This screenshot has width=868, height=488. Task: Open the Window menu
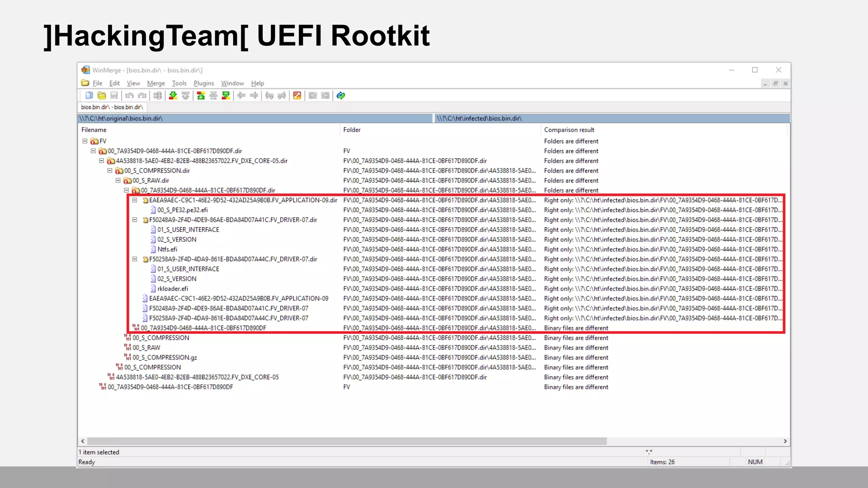point(233,83)
